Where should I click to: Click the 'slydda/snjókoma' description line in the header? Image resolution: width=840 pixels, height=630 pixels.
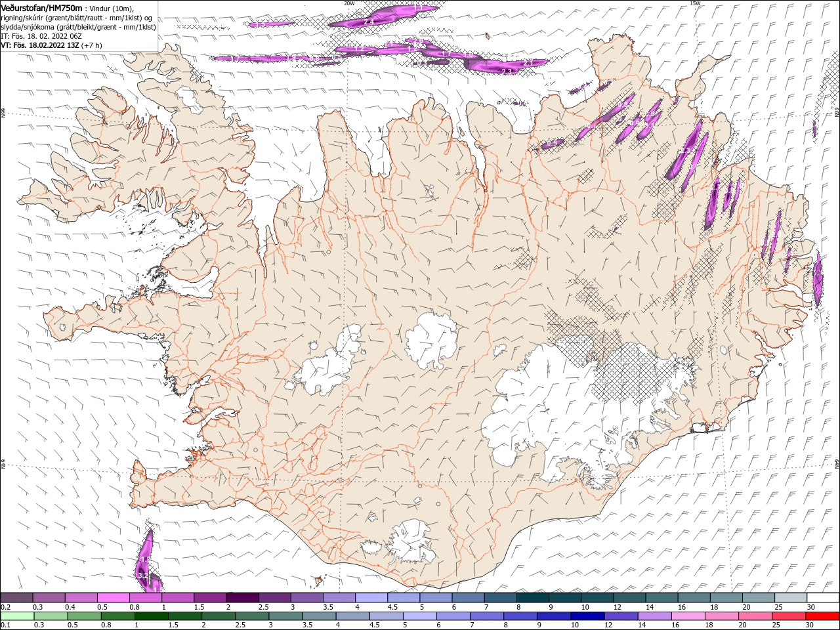(79, 27)
